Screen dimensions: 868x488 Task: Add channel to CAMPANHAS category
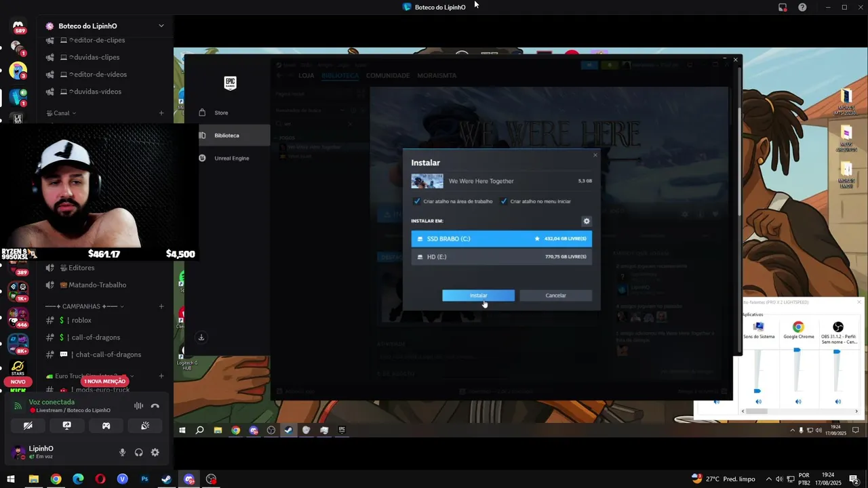click(161, 306)
